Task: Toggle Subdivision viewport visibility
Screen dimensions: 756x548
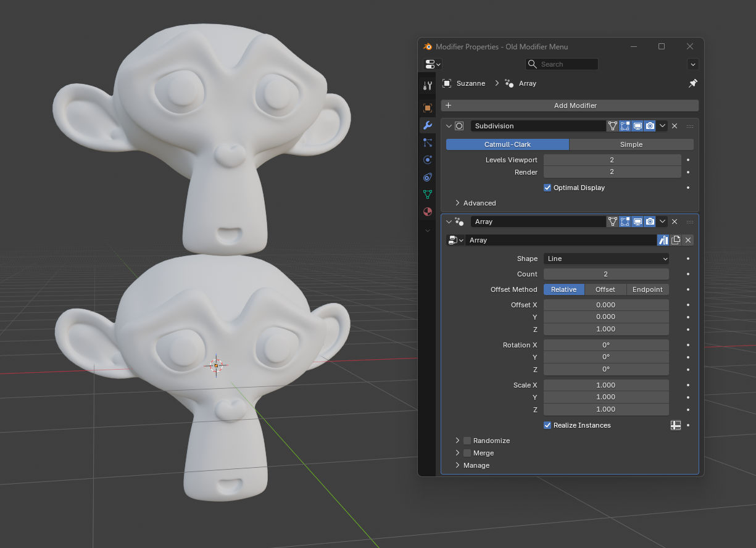Action: [638, 126]
